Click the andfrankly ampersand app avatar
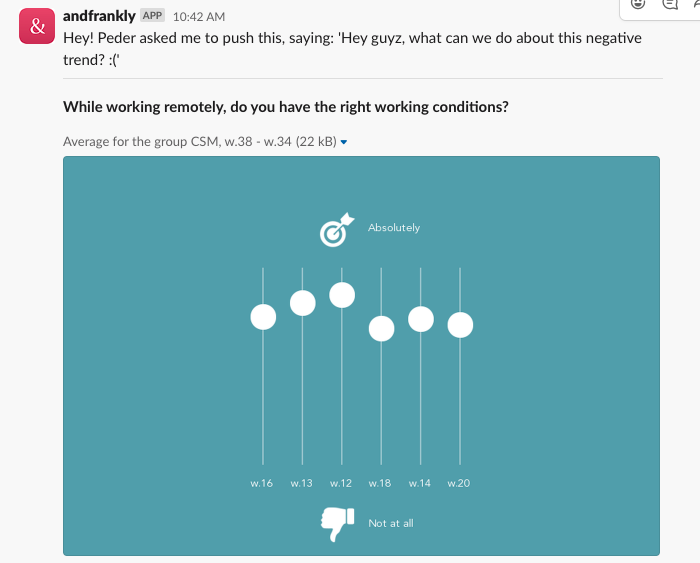Image resolution: width=700 pixels, height=563 pixels. (x=37, y=26)
